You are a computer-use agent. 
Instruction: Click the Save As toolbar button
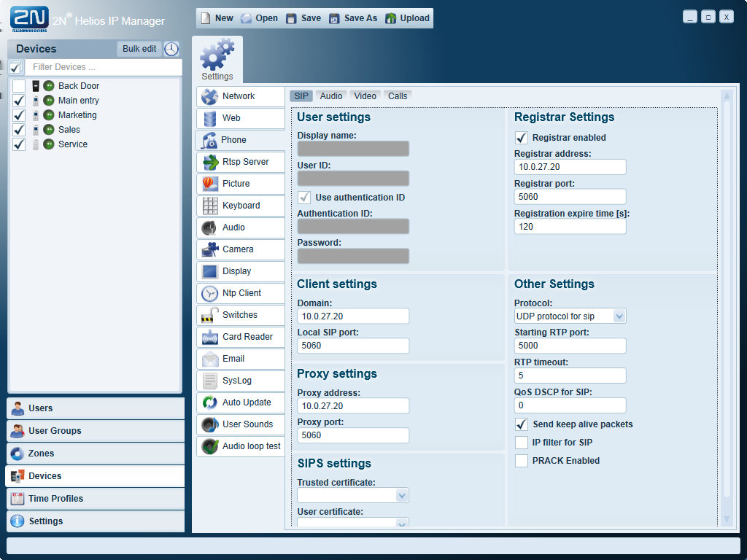[354, 18]
